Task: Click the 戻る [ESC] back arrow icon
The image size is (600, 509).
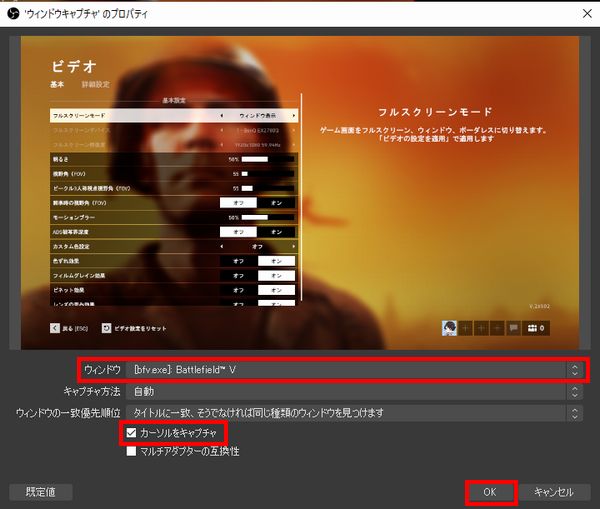Action: [x=55, y=328]
